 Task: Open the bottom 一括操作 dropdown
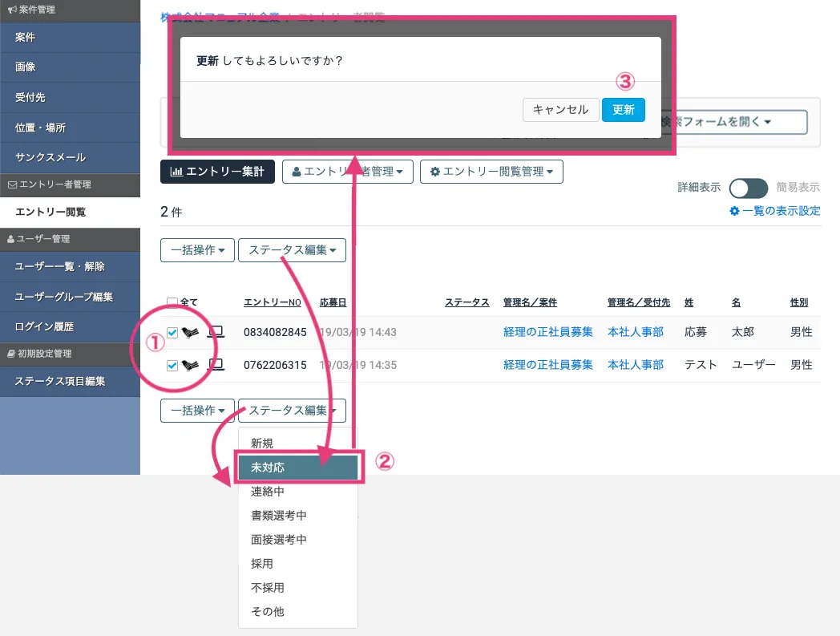point(197,411)
